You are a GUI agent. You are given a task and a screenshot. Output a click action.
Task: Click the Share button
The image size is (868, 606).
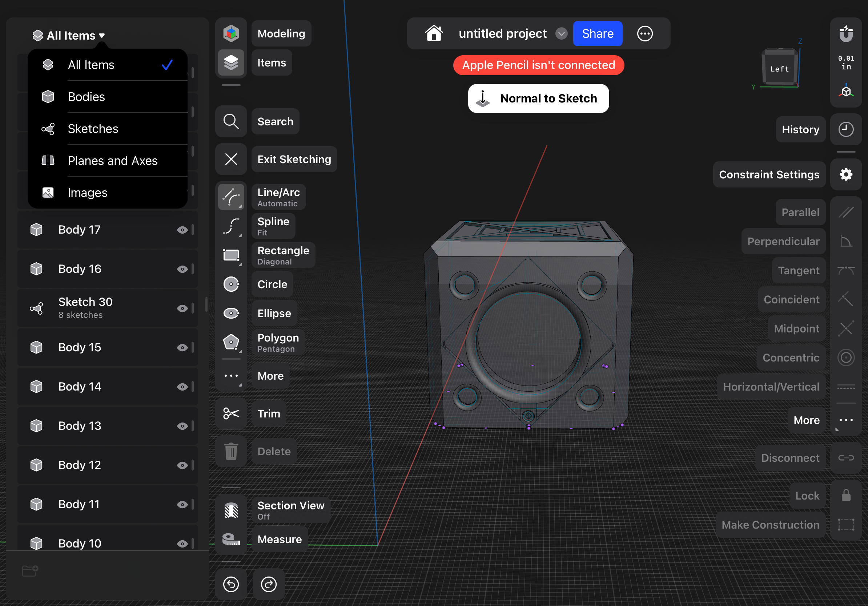[597, 33]
